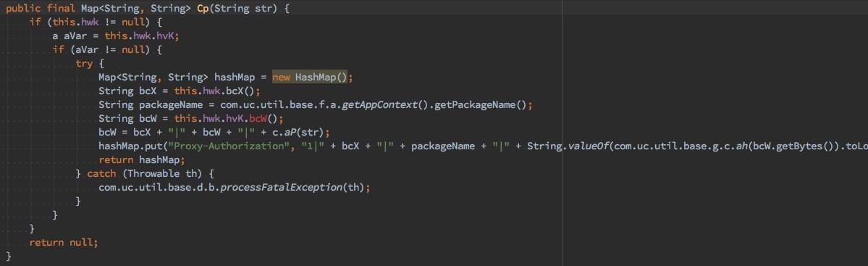Click the getPackageName() method call
Screen dimensions: 868x266
coord(481,105)
